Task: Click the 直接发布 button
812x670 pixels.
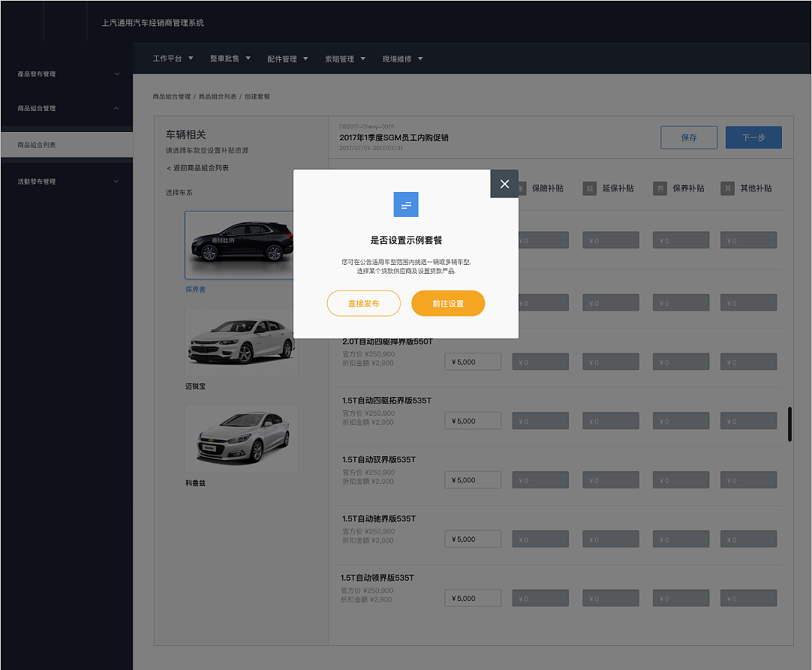Action: pos(363,303)
